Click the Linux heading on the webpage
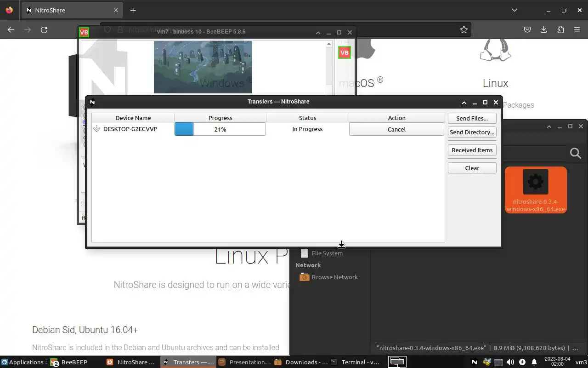This screenshot has height=368, width=588. (495, 83)
